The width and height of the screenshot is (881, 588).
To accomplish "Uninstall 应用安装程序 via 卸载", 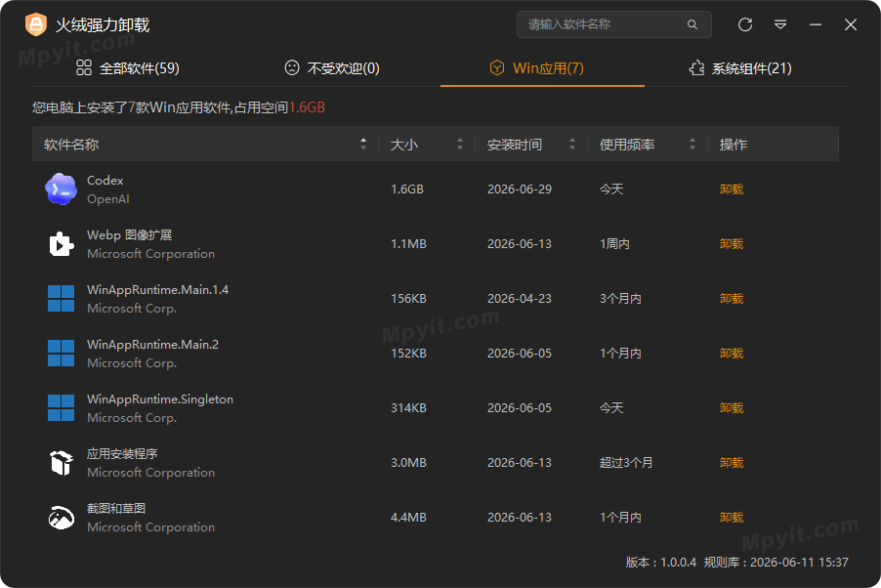I will [x=732, y=463].
